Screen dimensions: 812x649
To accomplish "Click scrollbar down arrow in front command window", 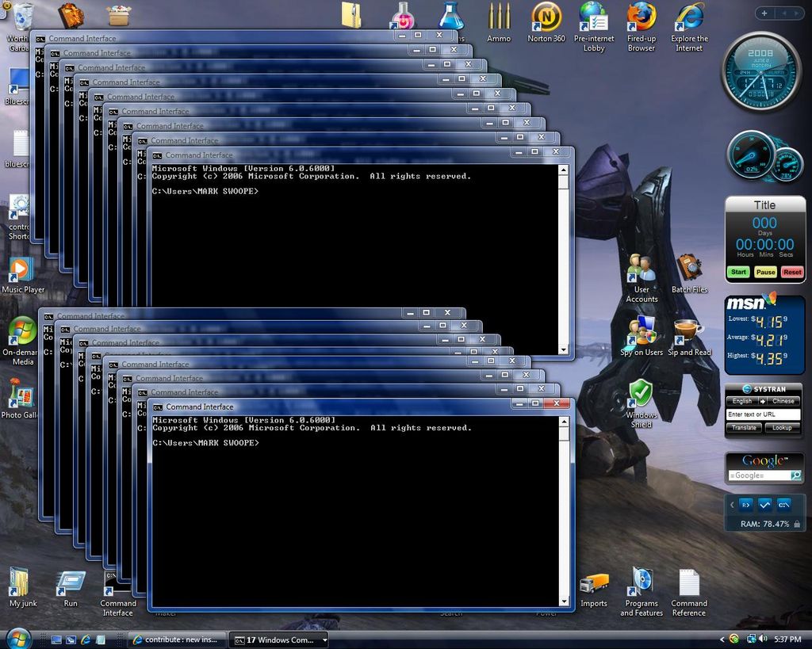I will point(564,601).
